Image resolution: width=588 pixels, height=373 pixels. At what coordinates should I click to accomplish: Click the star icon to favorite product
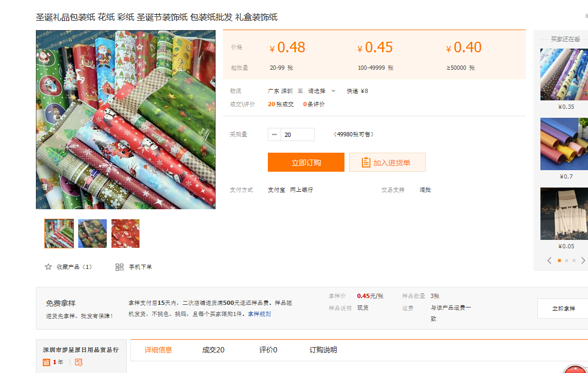click(48, 267)
